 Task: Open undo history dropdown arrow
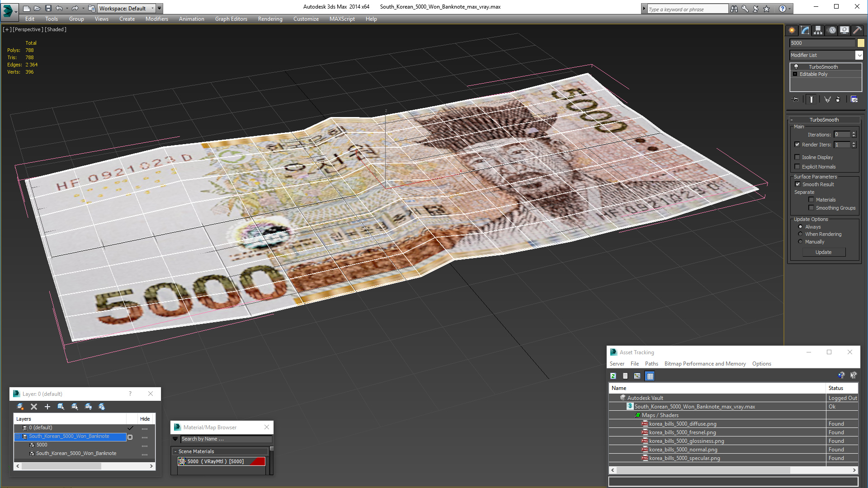tap(67, 8)
